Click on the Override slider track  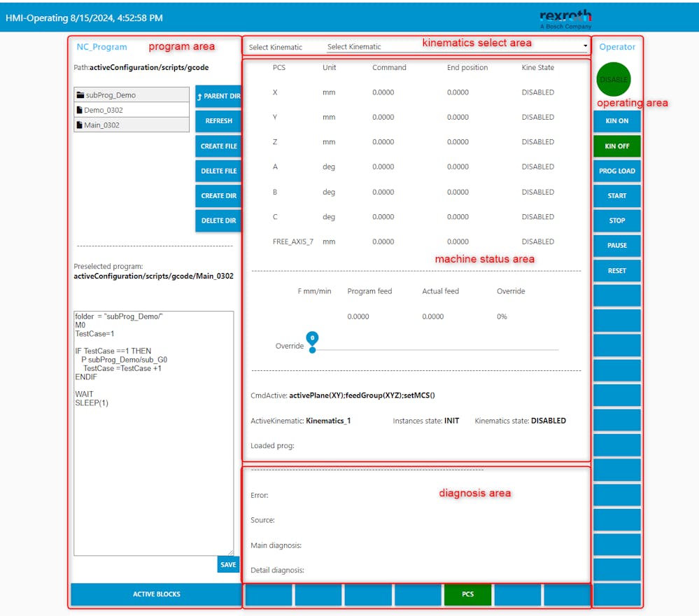(x=436, y=350)
